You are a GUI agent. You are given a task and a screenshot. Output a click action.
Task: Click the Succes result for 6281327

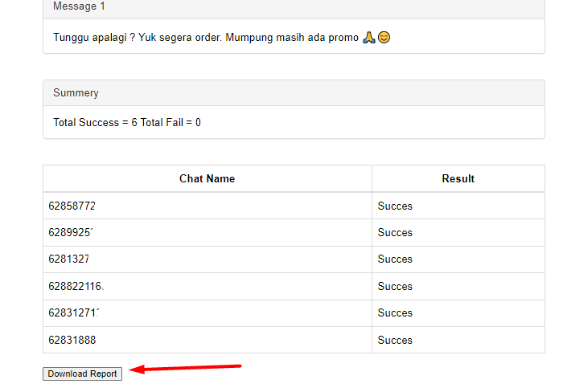[x=395, y=259]
